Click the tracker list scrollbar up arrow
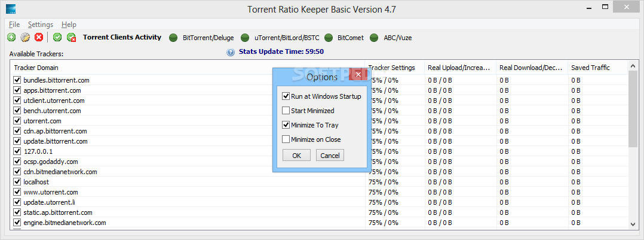This screenshot has height=240, width=644. [633, 66]
